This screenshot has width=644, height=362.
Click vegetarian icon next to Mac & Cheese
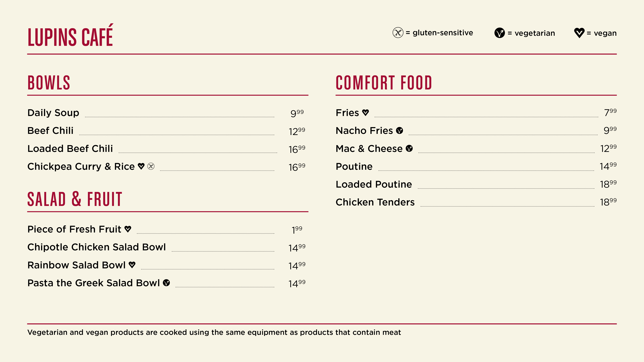(x=409, y=148)
